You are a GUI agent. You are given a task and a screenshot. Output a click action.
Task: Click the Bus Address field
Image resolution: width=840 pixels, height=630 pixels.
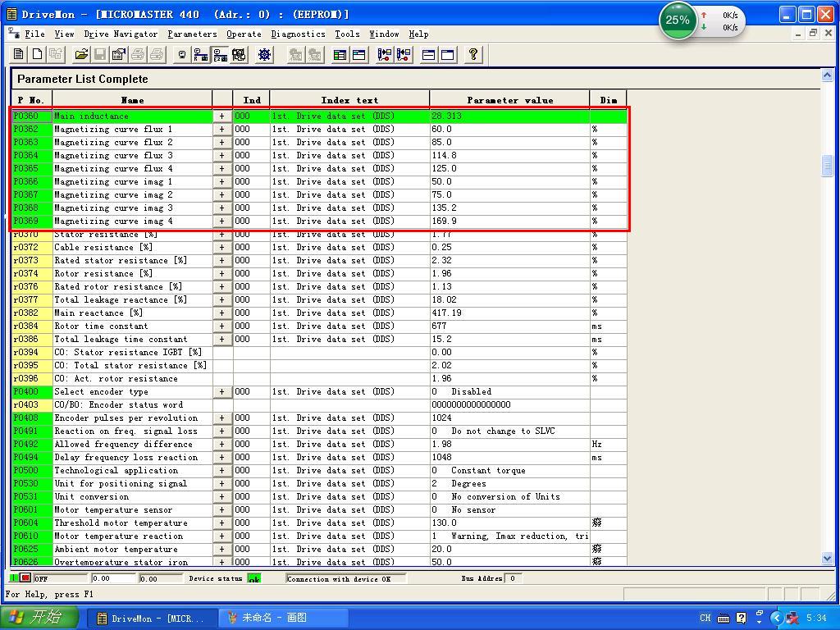pos(513,578)
